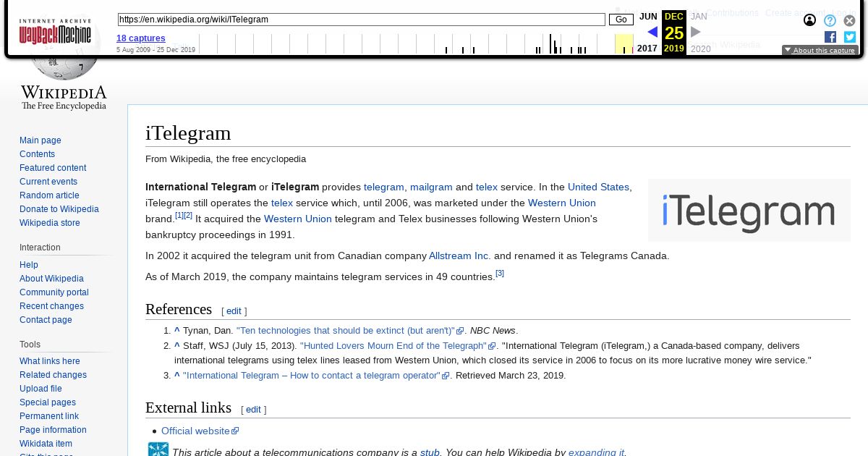Follow the mailgram article link

(x=431, y=187)
